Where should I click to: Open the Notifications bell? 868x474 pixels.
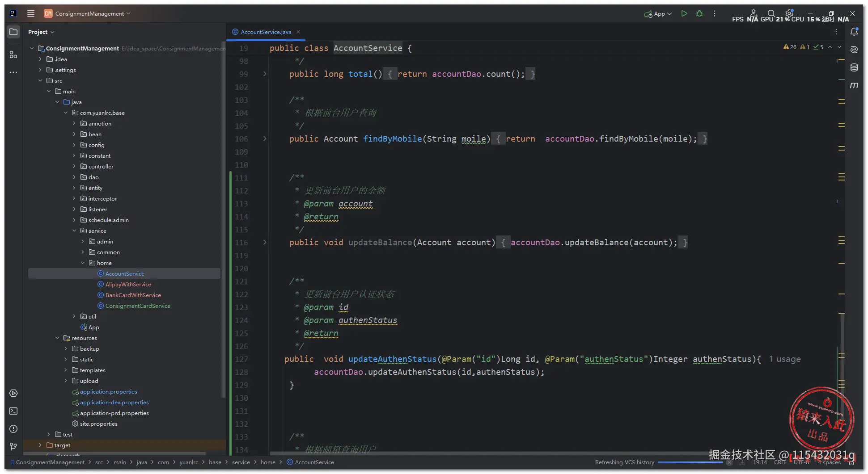coord(854,32)
